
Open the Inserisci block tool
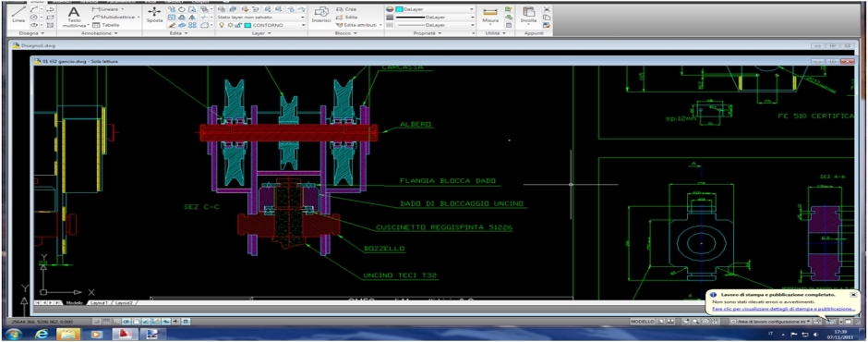coord(320,15)
